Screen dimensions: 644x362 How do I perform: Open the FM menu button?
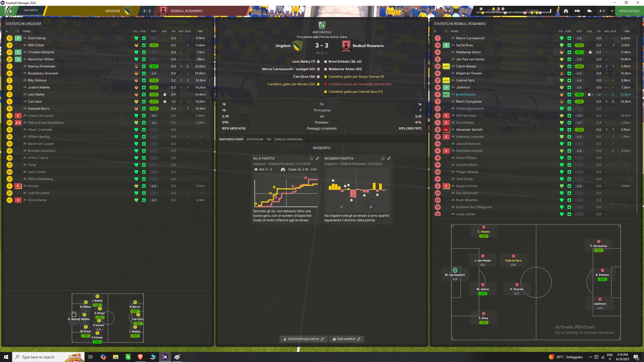tap(577, 11)
